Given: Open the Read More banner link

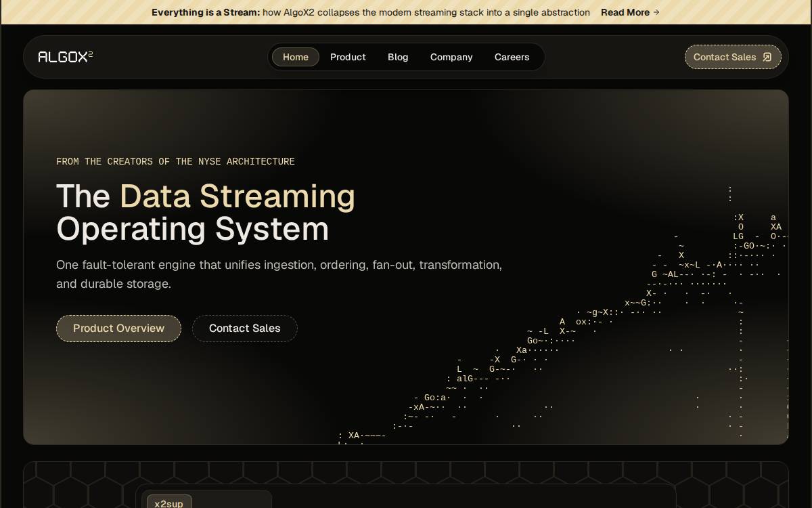Looking at the screenshot, I should click(630, 12).
